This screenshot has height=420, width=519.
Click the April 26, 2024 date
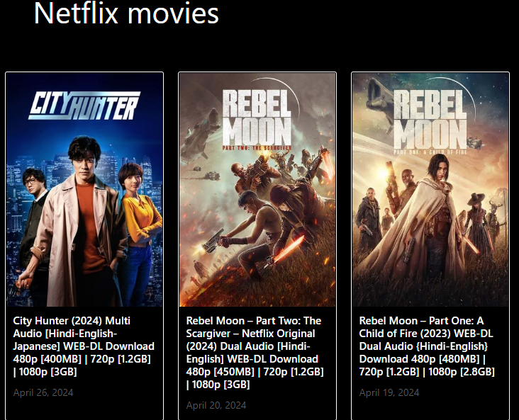(43, 392)
